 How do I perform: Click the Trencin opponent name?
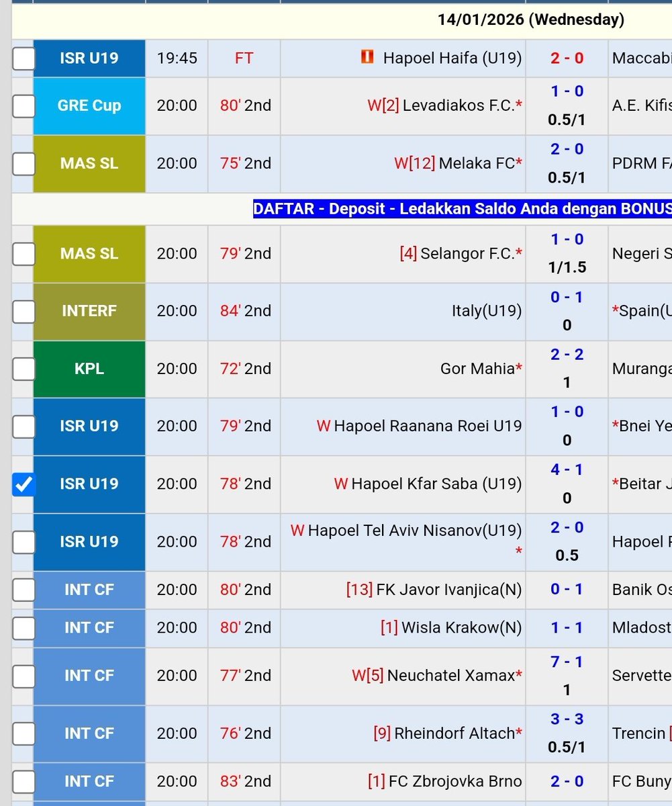(x=638, y=733)
